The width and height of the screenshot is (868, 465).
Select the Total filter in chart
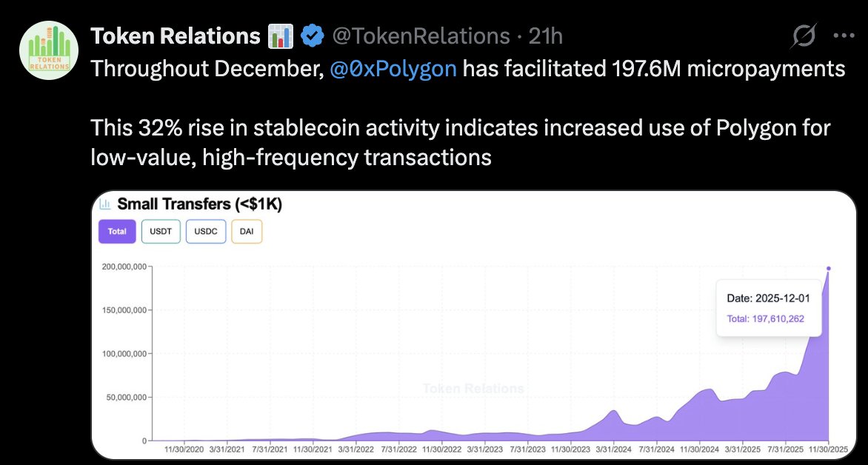coord(117,231)
